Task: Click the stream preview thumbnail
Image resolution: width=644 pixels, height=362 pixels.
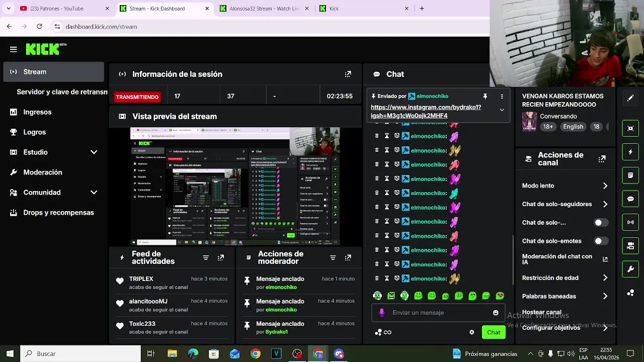Action: coord(235,186)
